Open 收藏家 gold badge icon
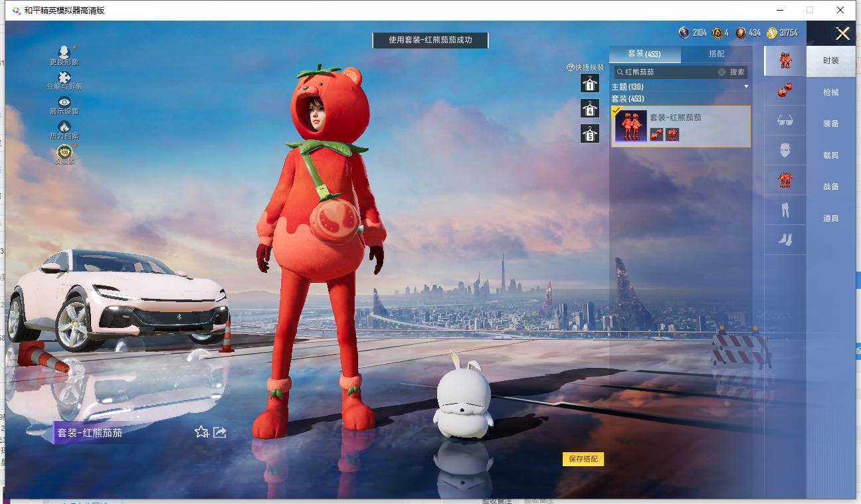The image size is (861, 504). point(64,154)
